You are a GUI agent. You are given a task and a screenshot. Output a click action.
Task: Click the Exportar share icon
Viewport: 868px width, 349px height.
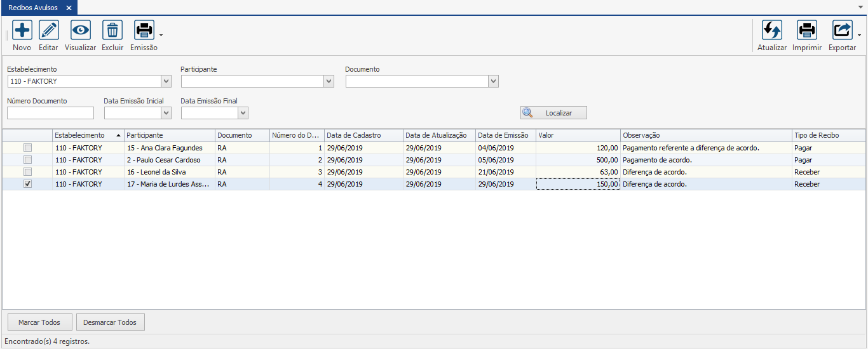click(842, 30)
